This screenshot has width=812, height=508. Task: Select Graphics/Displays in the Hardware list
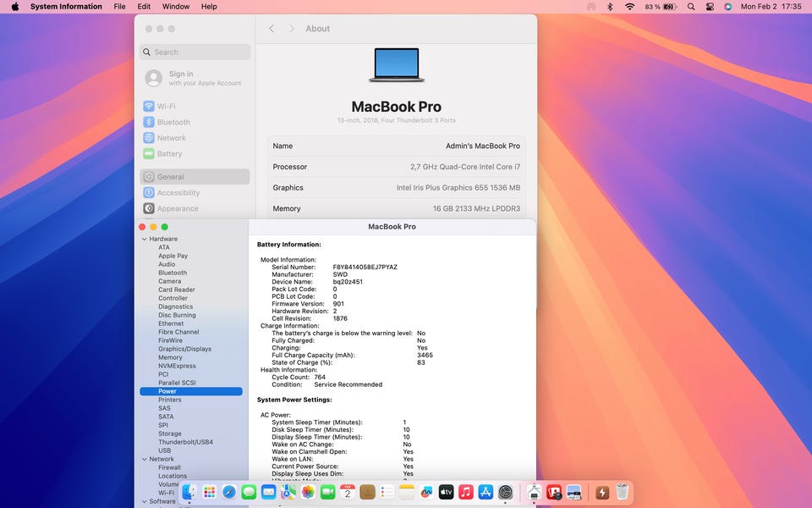pyautogui.click(x=184, y=349)
